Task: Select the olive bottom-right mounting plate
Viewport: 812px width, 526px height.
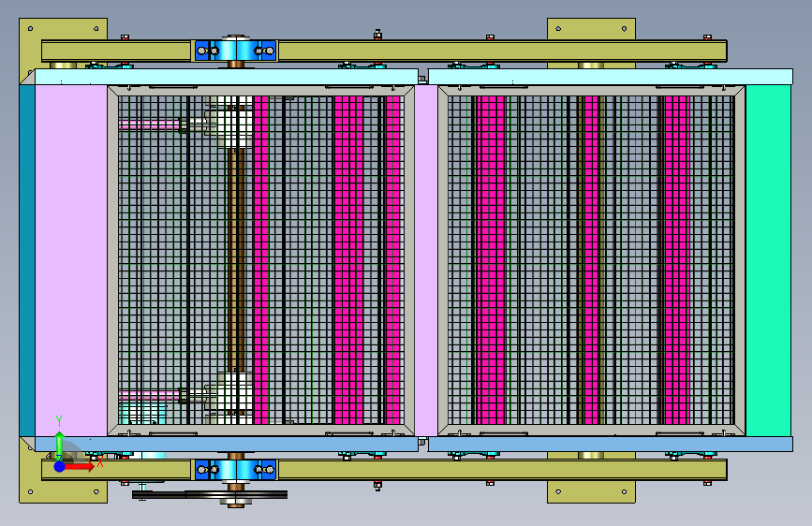Action: pyautogui.click(x=591, y=491)
